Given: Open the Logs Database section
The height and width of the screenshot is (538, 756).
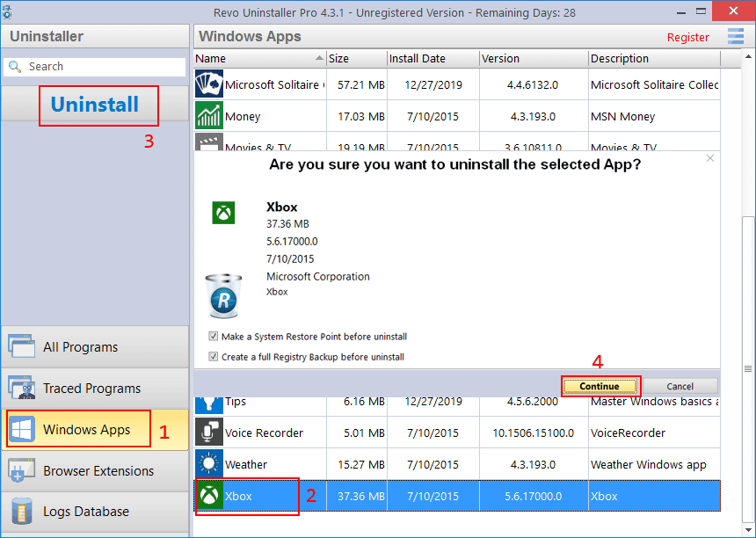Looking at the screenshot, I should (95, 512).
